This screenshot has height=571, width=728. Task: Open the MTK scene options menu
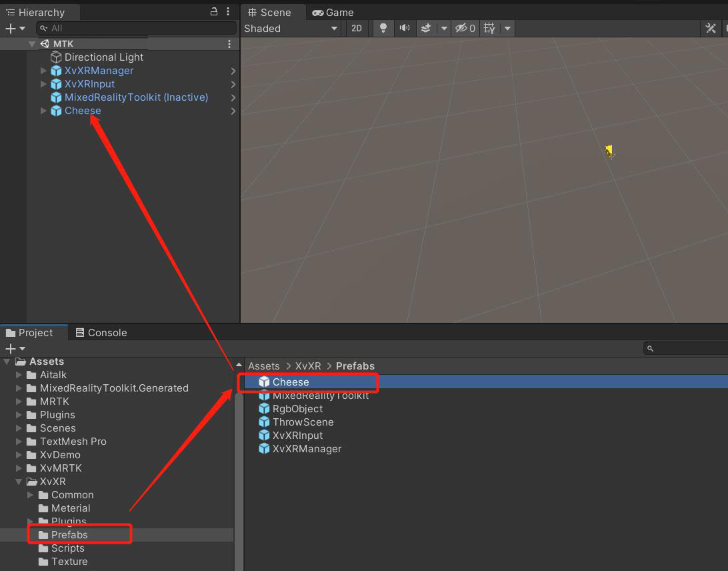point(229,43)
